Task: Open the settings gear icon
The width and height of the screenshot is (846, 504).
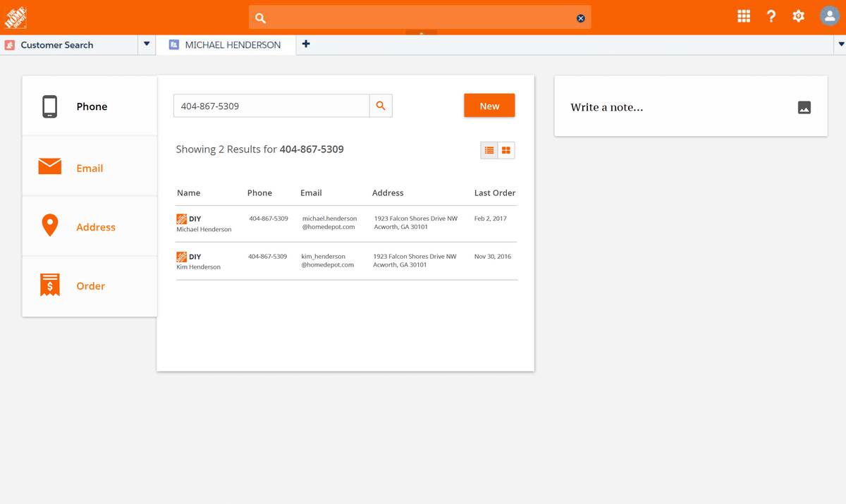Action: 798,16
